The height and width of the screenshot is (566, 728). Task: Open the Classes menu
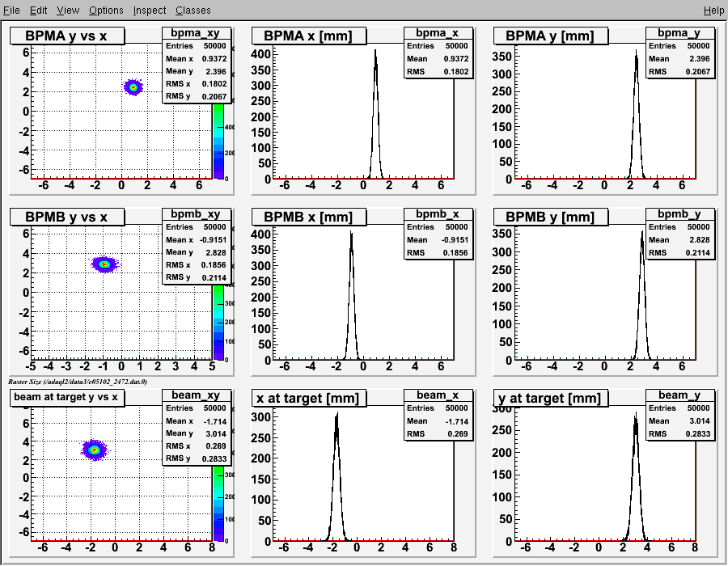click(x=193, y=11)
